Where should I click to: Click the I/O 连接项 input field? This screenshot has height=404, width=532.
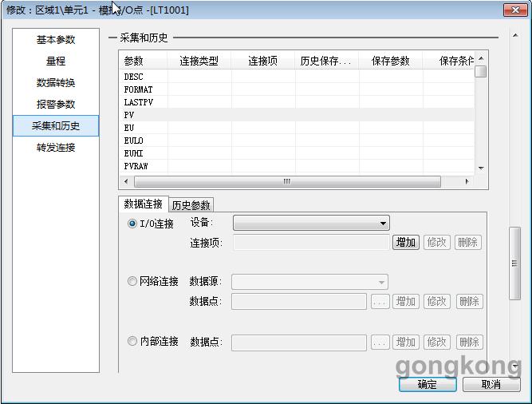(x=311, y=243)
